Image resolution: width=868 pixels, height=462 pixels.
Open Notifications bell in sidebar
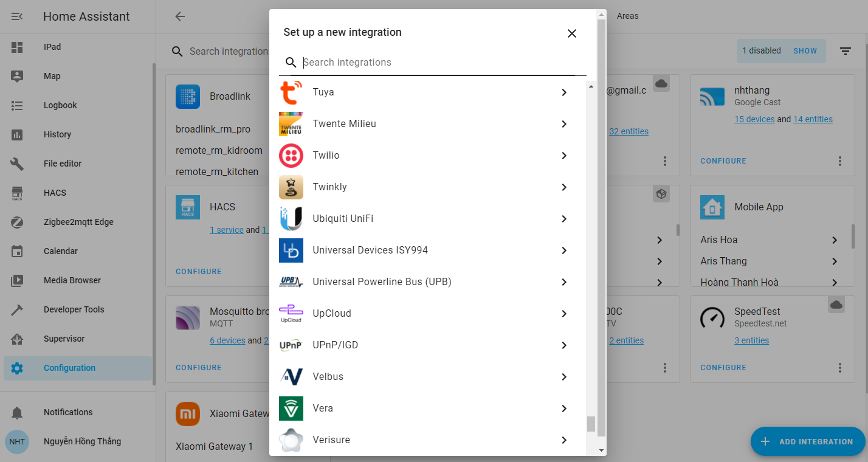(x=17, y=413)
